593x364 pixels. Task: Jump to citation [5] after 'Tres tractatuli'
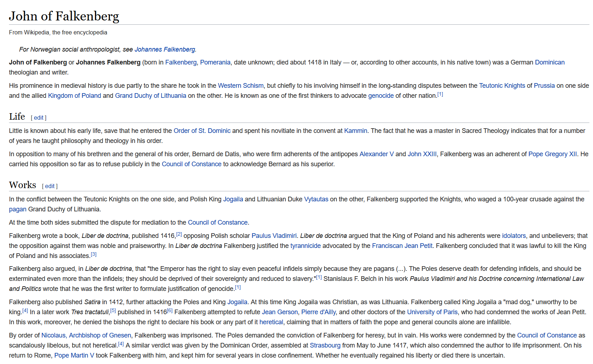point(113,311)
